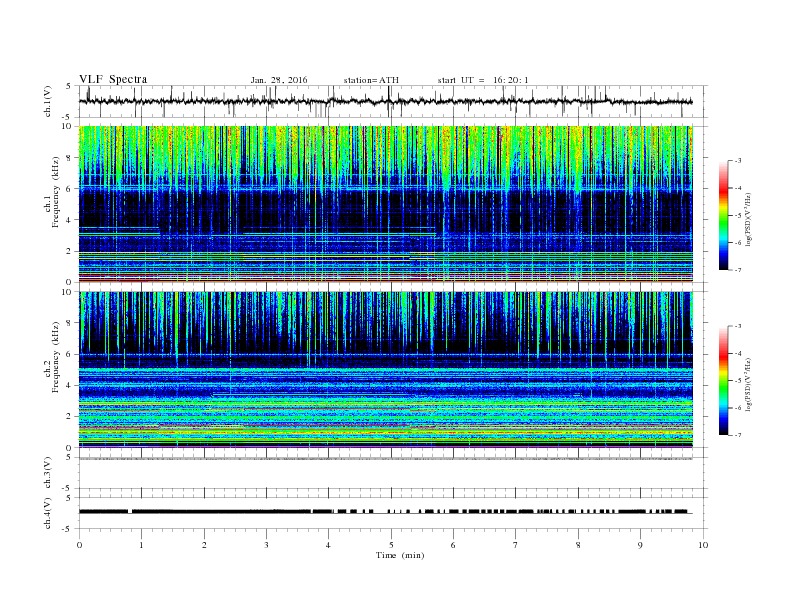
Task: Click the time axis tick label '8'
Action: tap(578, 545)
